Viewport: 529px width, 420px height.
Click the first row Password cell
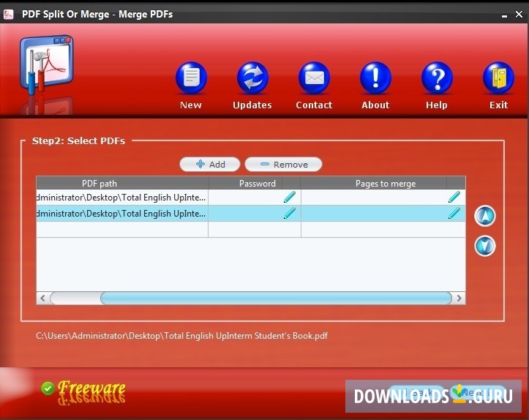[255, 198]
